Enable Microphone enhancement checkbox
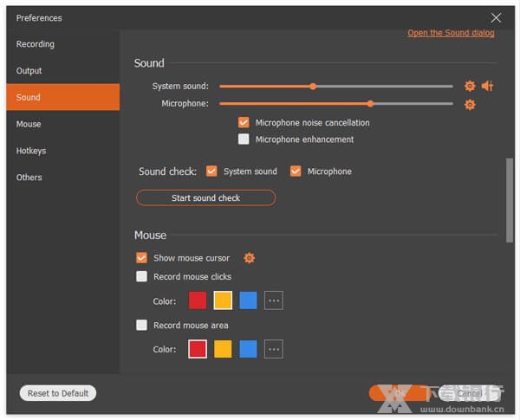Viewport: 520px width, 420px height. (x=244, y=139)
